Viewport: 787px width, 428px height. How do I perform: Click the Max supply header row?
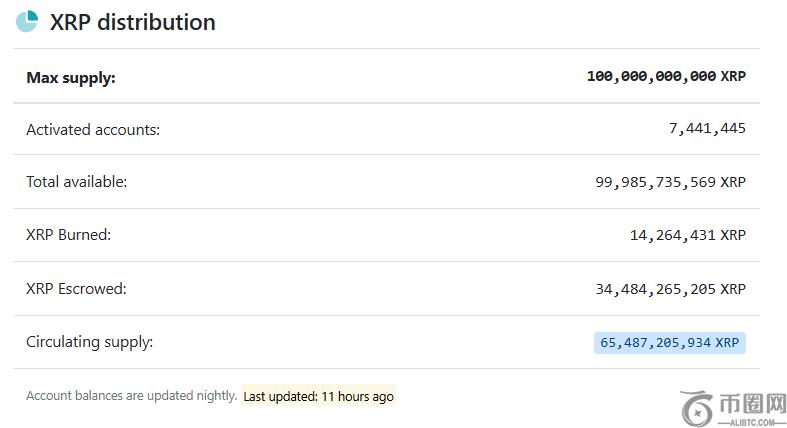point(386,76)
